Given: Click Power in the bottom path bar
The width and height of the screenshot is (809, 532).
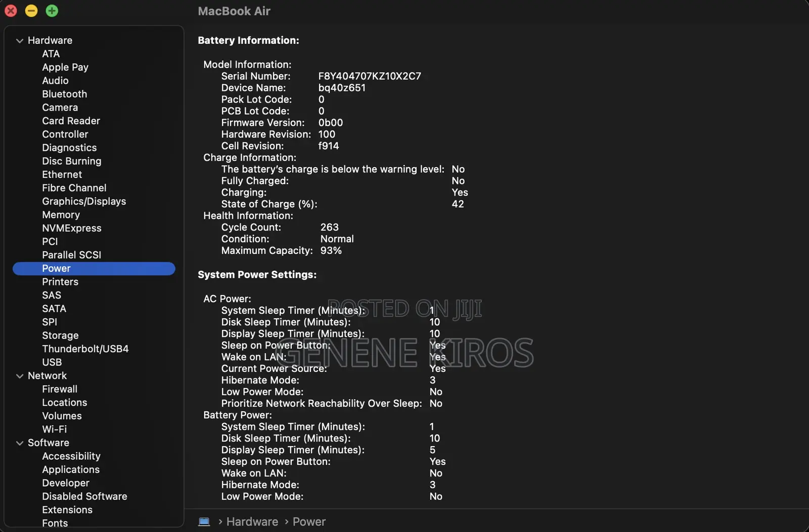Looking at the screenshot, I should point(309,522).
